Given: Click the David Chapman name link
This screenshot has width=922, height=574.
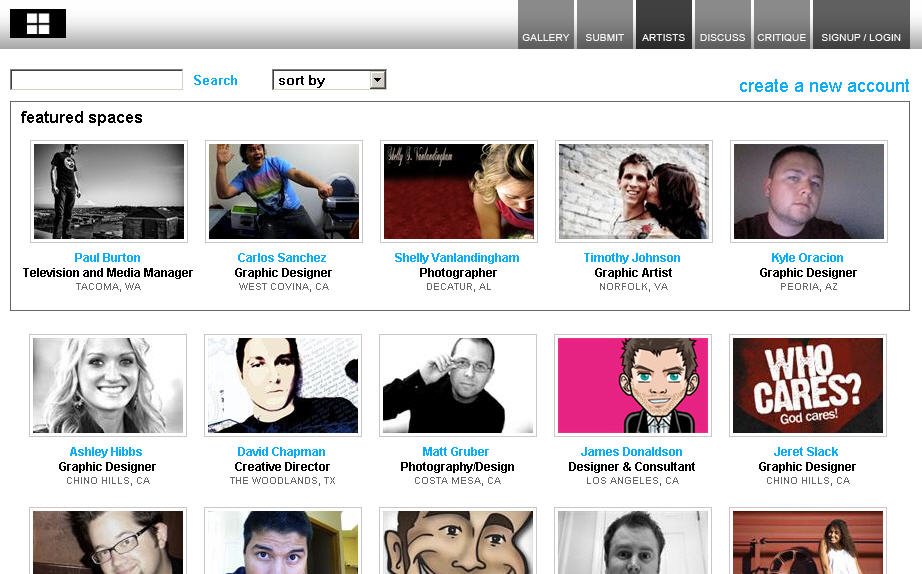Looking at the screenshot, I should pos(281,452).
